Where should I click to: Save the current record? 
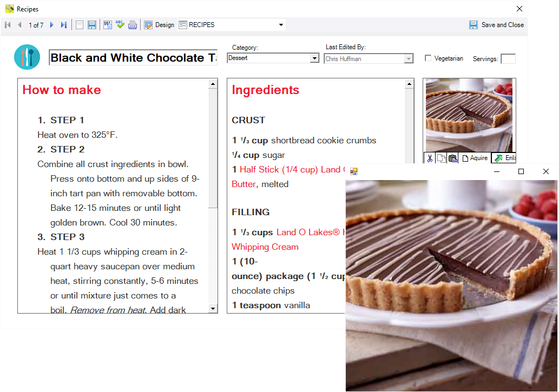[91, 24]
